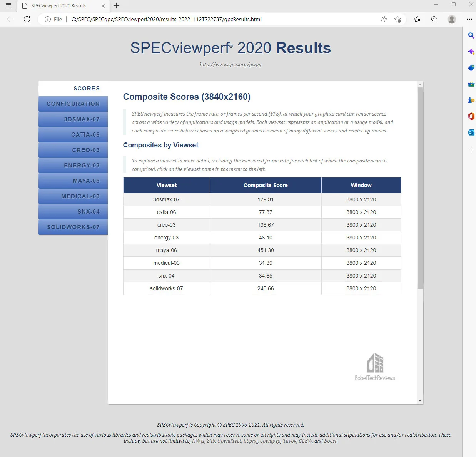
Task: Open the Collections icon
Action: coord(434,19)
